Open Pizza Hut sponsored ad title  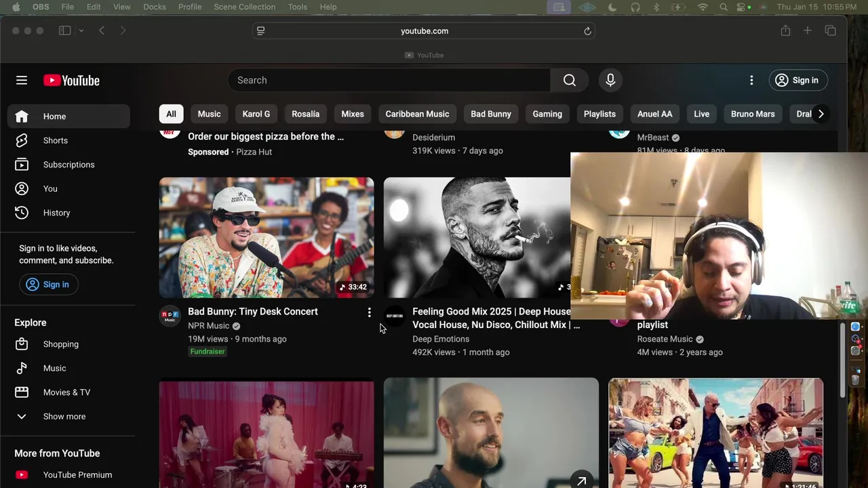pos(266,136)
